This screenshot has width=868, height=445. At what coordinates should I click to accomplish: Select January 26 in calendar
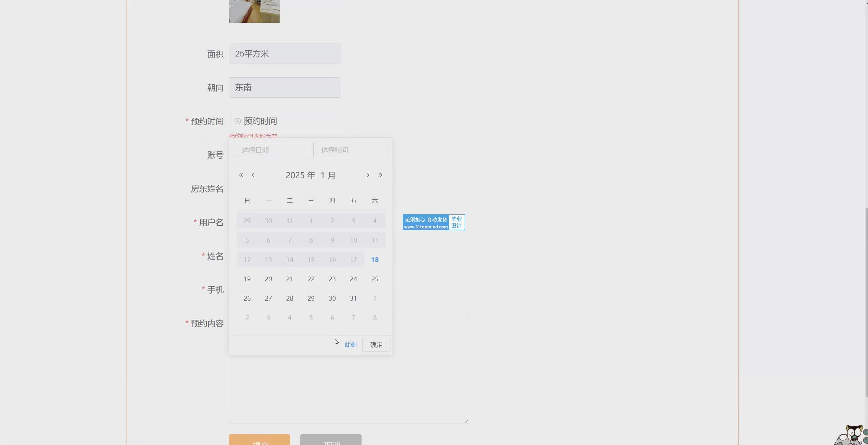click(247, 298)
